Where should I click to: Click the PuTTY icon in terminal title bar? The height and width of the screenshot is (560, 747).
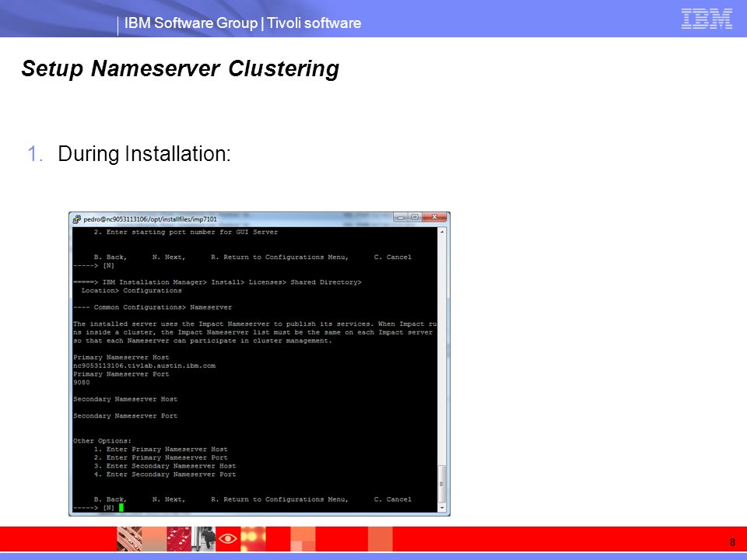(77, 219)
